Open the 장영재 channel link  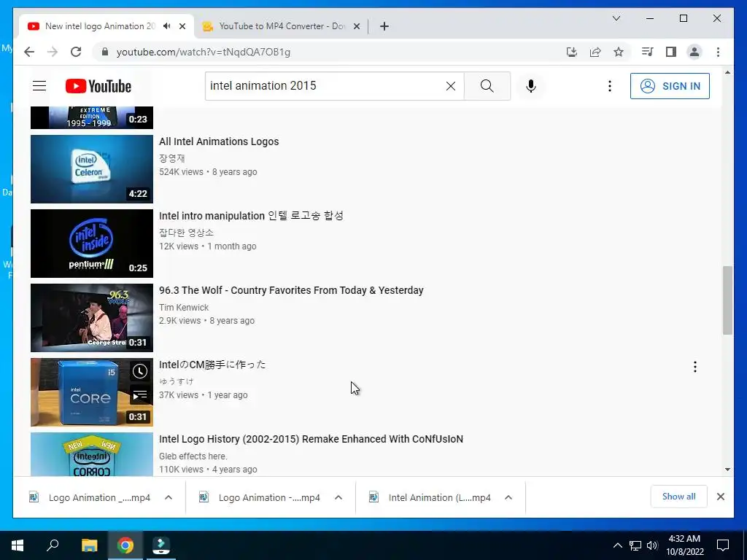(x=172, y=158)
